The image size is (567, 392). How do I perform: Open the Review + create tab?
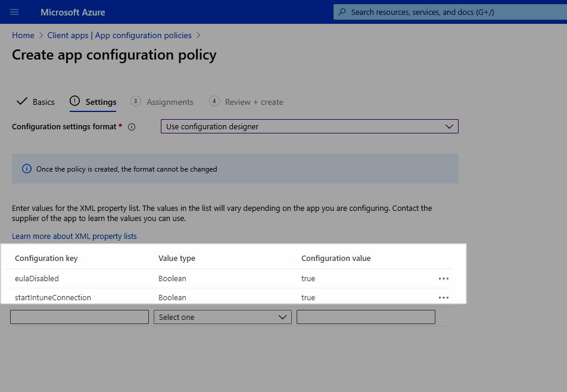tap(254, 102)
